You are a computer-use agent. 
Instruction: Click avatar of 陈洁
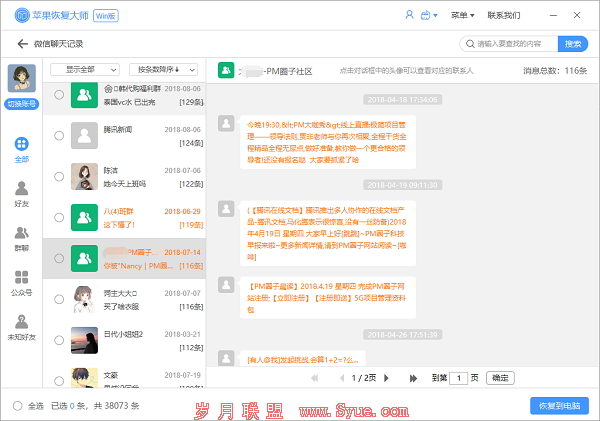coord(84,176)
